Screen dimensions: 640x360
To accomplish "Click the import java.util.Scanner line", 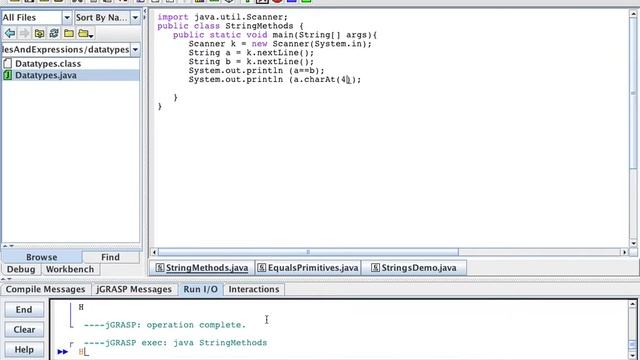I will point(222,17).
